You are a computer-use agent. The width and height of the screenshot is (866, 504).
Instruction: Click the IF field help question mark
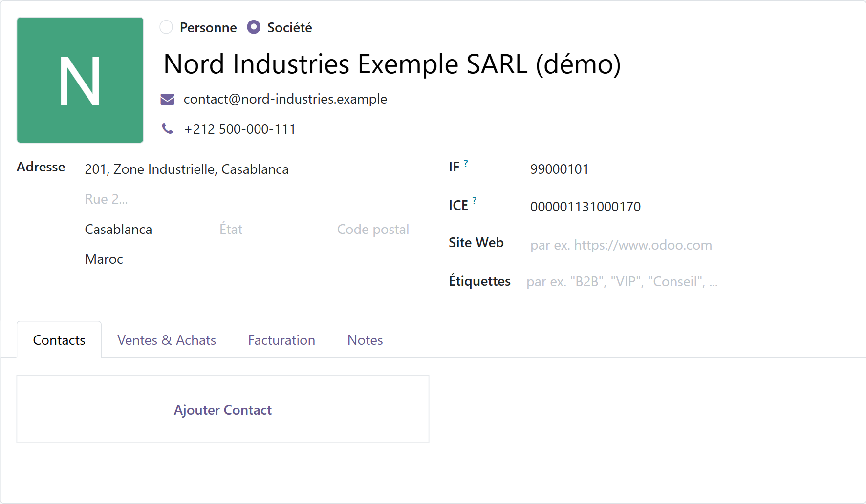tap(466, 164)
